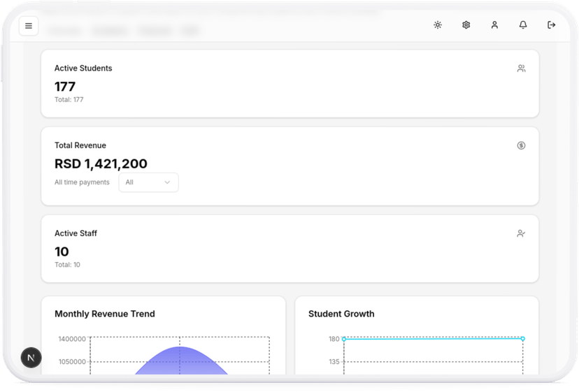Click the logout arrow icon

point(551,24)
